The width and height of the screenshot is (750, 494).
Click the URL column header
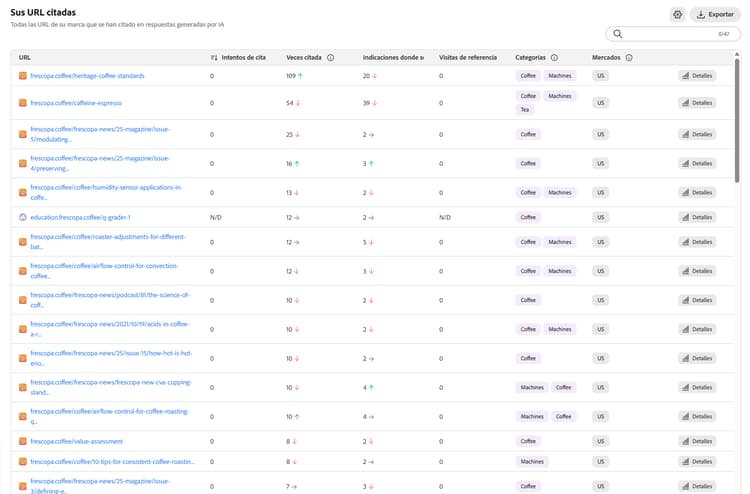pyautogui.click(x=24, y=57)
